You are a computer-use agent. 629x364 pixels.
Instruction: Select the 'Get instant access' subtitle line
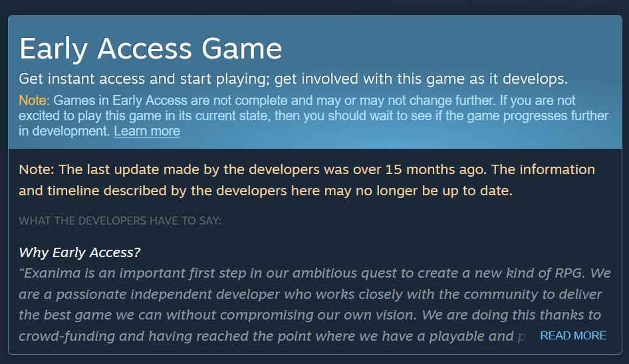coord(293,78)
